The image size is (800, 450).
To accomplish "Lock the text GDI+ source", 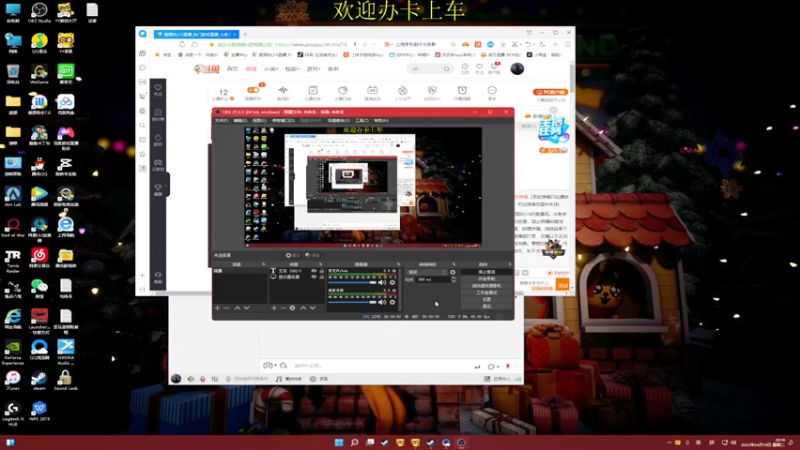I will [321, 271].
